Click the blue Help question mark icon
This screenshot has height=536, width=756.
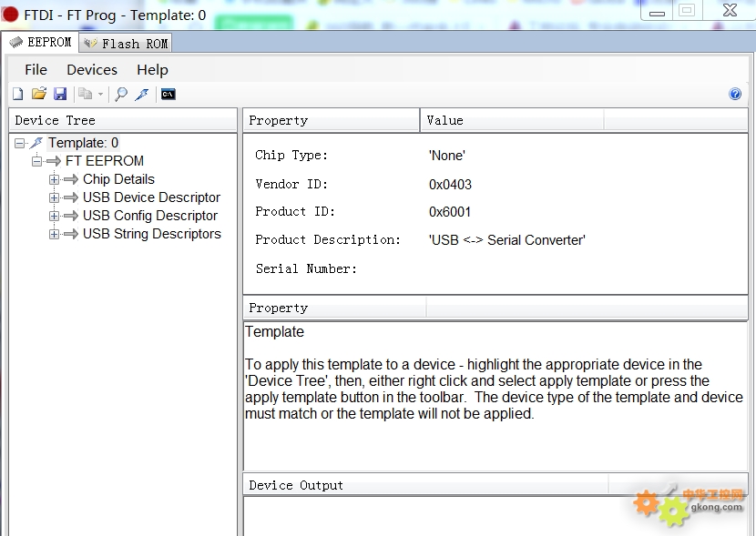pyautogui.click(x=735, y=94)
